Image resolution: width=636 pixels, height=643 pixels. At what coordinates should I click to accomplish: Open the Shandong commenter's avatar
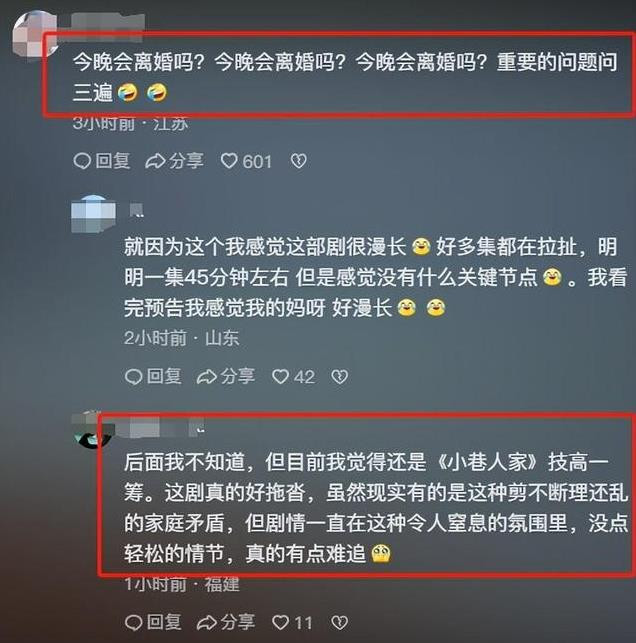[93, 214]
